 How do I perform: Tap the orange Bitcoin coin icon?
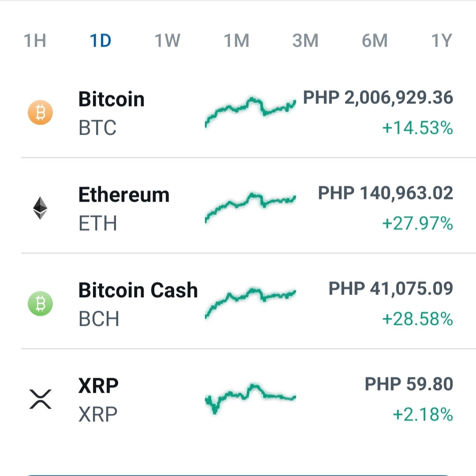pyautogui.click(x=41, y=112)
